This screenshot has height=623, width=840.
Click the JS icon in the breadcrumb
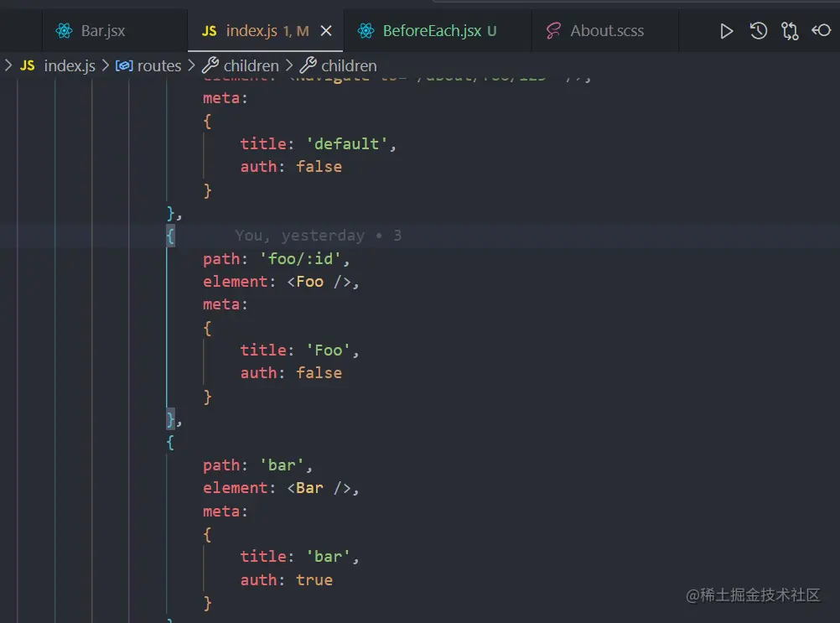click(28, 66)
